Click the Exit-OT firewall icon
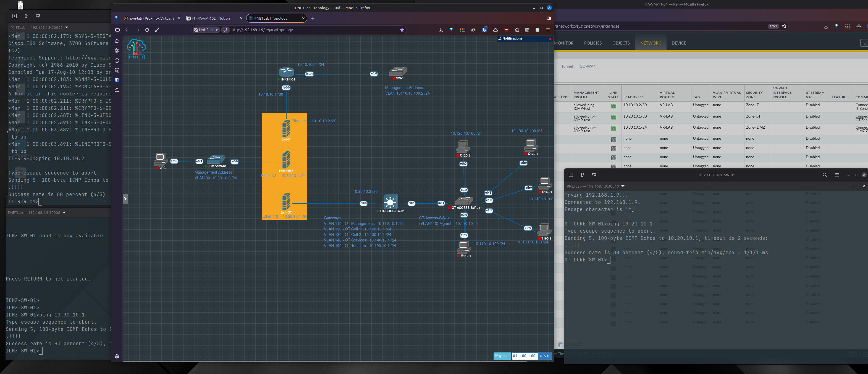868x374 pixels. (x=286, y=201)
